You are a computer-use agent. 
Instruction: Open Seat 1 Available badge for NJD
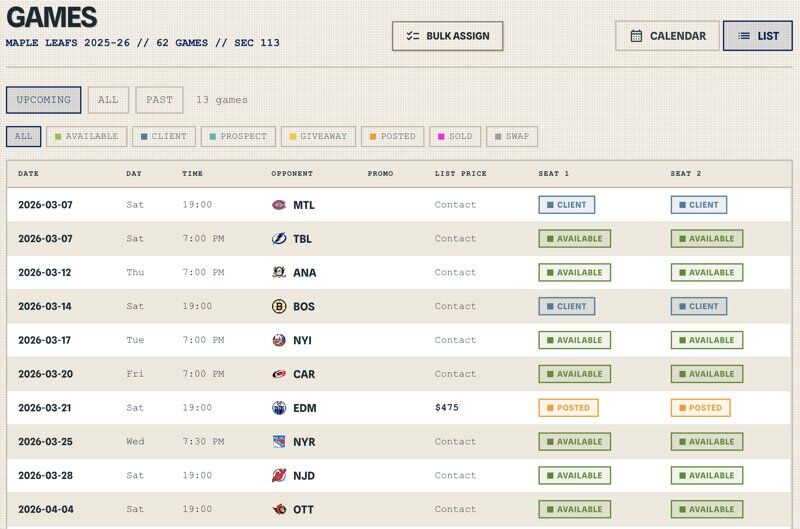coord(574,475)
